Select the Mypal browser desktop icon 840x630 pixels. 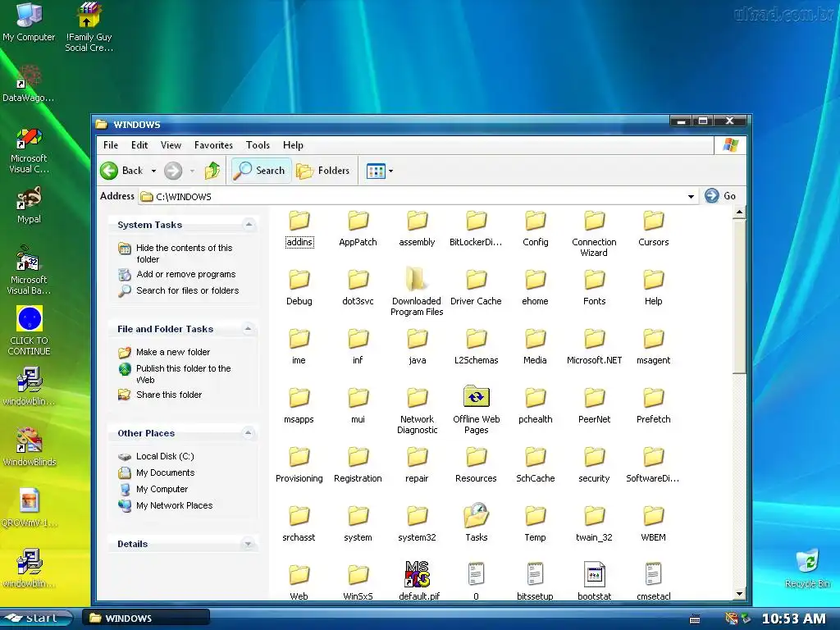(29, 205)
